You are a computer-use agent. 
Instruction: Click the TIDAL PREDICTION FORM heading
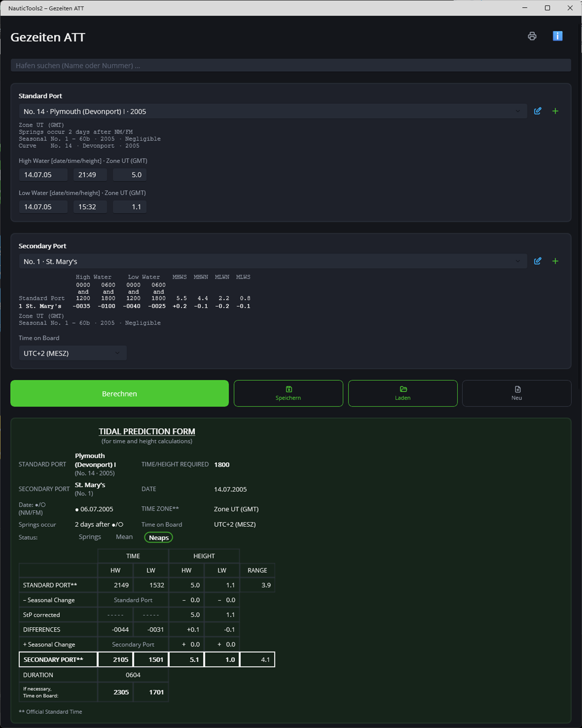point(147,431)
